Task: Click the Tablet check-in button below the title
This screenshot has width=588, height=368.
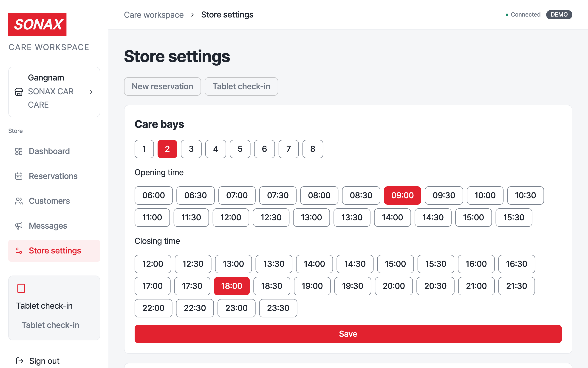Action: [241, 86]
